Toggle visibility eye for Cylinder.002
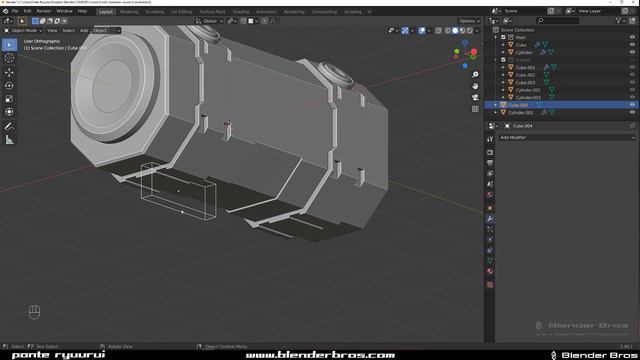Image resolution: width=640 pixels, height=360 pixels. coord(632,112)
